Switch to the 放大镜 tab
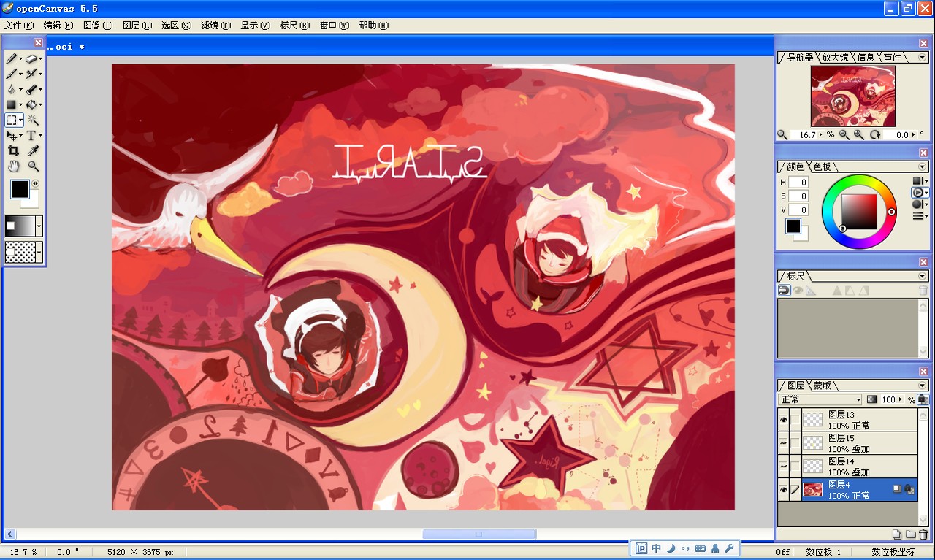The image size is (935, 560). (x=835, y=57)
